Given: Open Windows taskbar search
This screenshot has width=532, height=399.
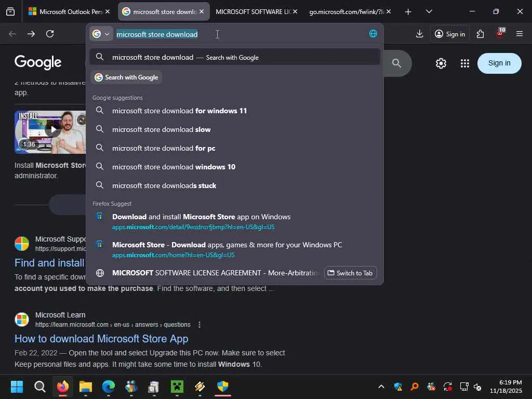Looking at the screenshot, I should tap(39, 387).
